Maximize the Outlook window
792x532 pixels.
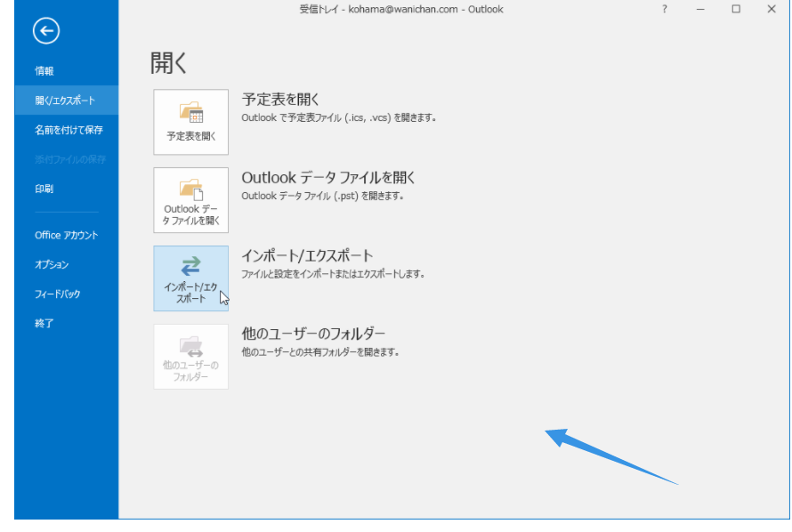pyautogui.click(x=736, y=9)
